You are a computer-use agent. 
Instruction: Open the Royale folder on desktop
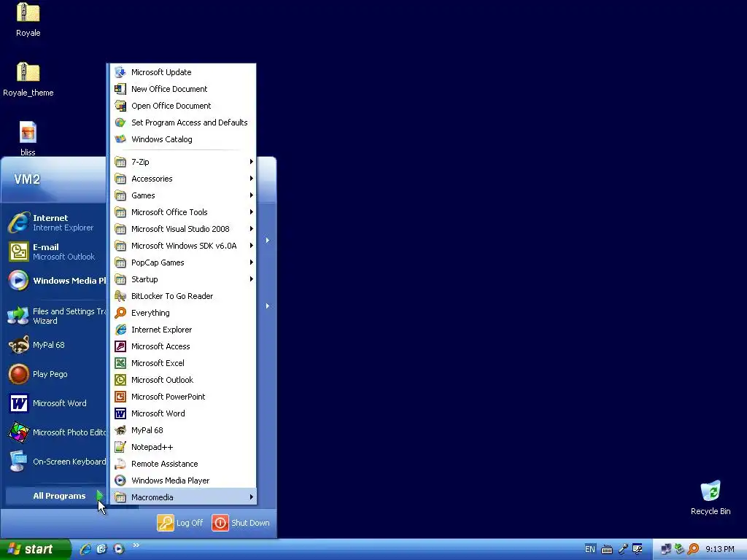tap(28, 20)
